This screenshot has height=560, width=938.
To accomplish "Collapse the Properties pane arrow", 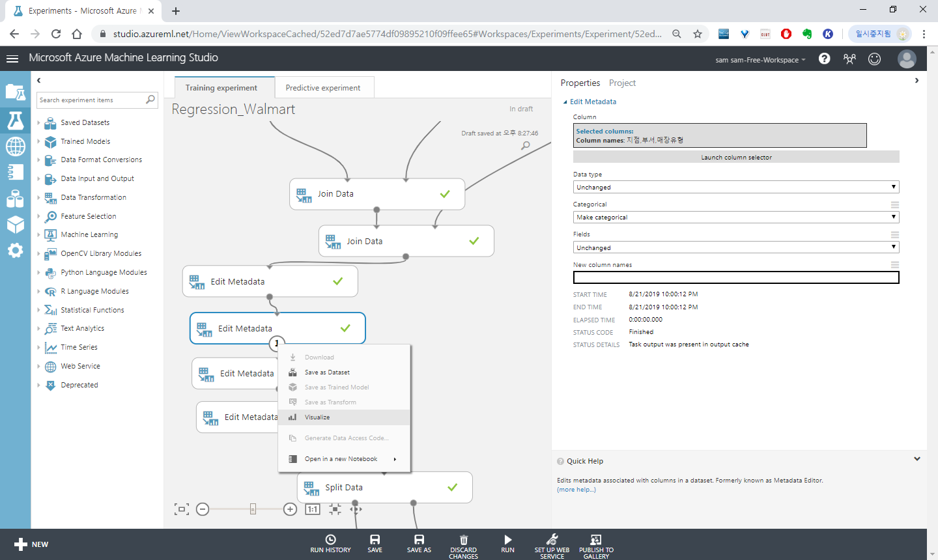I will [x=917, y=81].
